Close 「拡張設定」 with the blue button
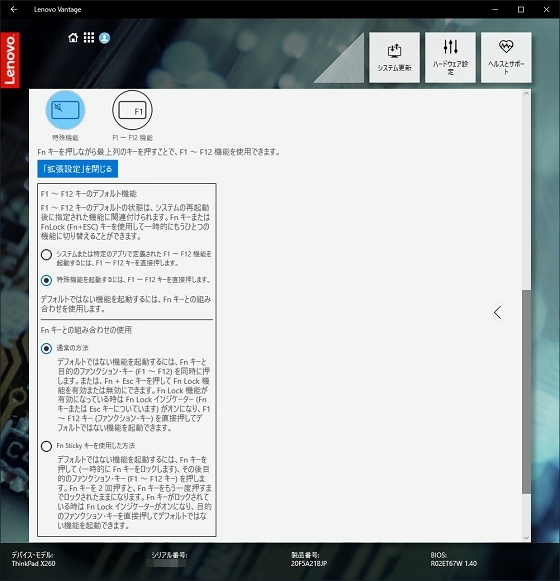 [x=77, y=169]
